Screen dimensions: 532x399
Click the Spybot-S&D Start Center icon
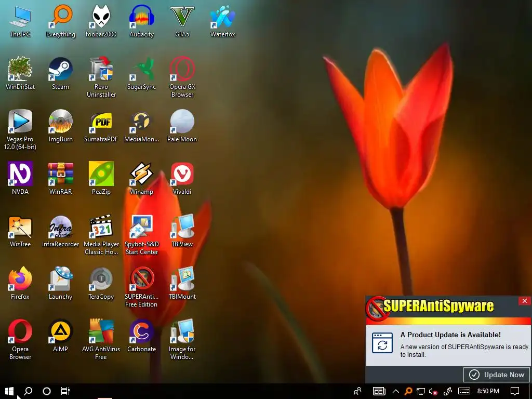[x=141, y=234]
